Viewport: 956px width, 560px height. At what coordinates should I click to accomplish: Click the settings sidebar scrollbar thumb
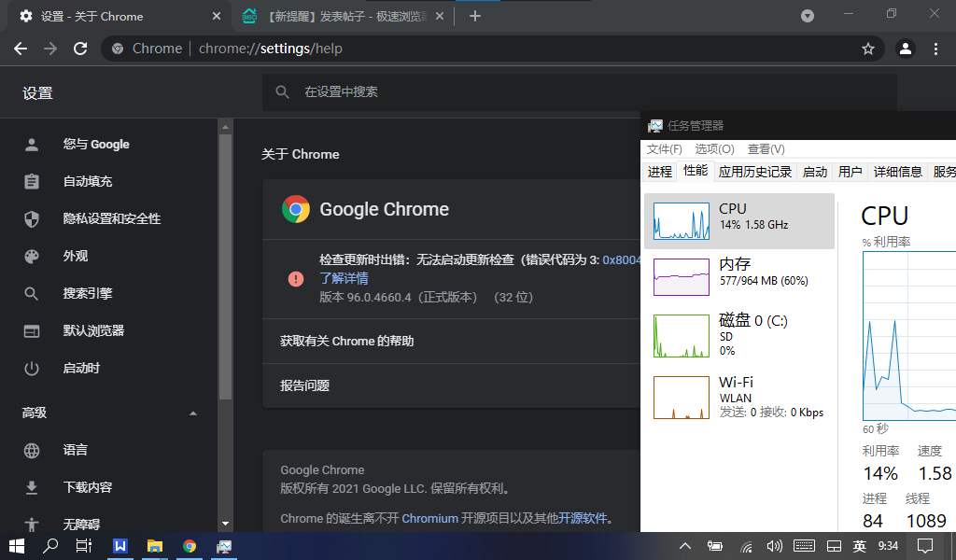coord(226,267)
